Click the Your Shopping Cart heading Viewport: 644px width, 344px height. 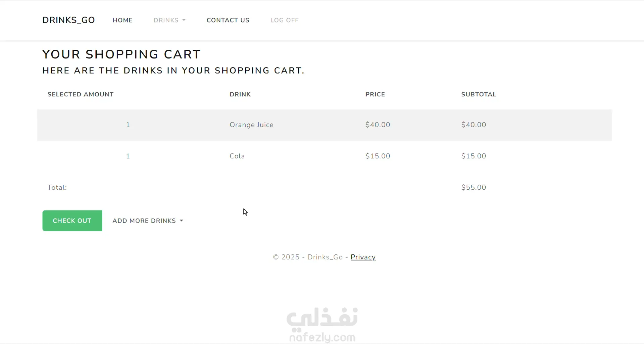[121, 54]
